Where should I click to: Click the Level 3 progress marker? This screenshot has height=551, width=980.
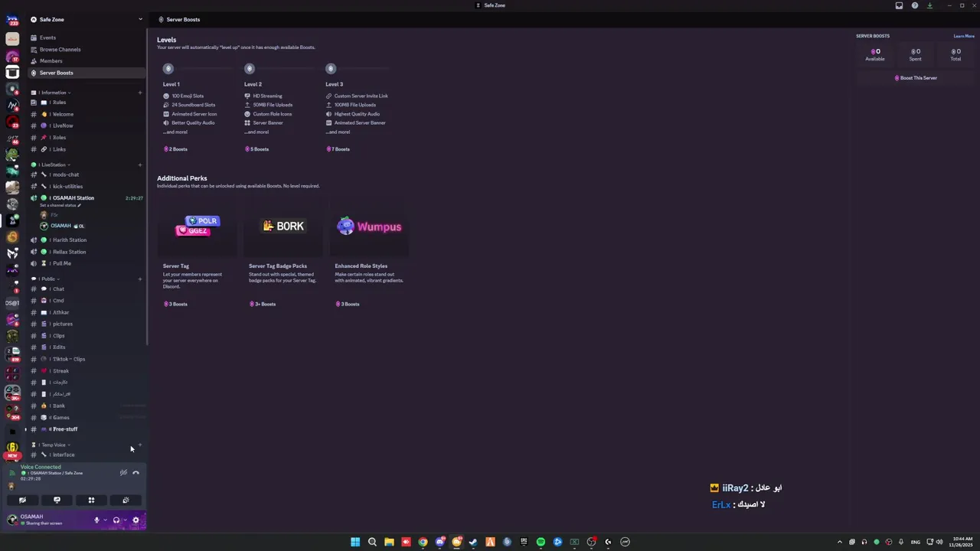pyautogui.click(x=331, y=69)
